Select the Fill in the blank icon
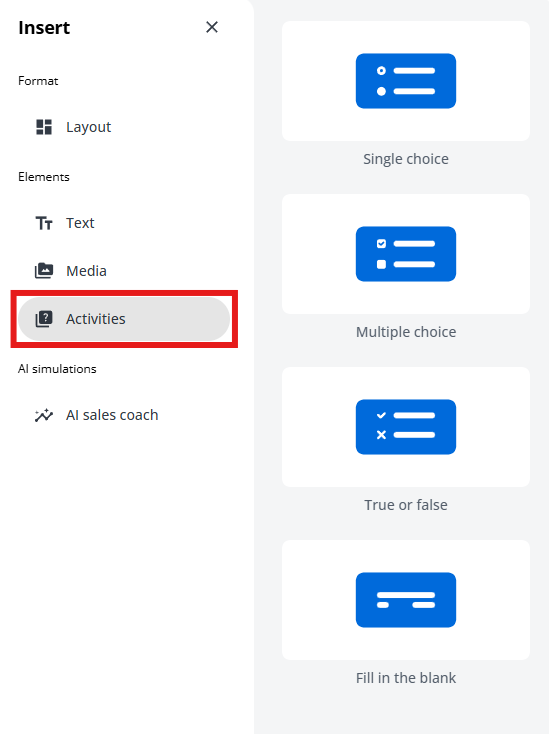Image resolution: width=549 pixels, height=734 pixels. coord(406,600)
